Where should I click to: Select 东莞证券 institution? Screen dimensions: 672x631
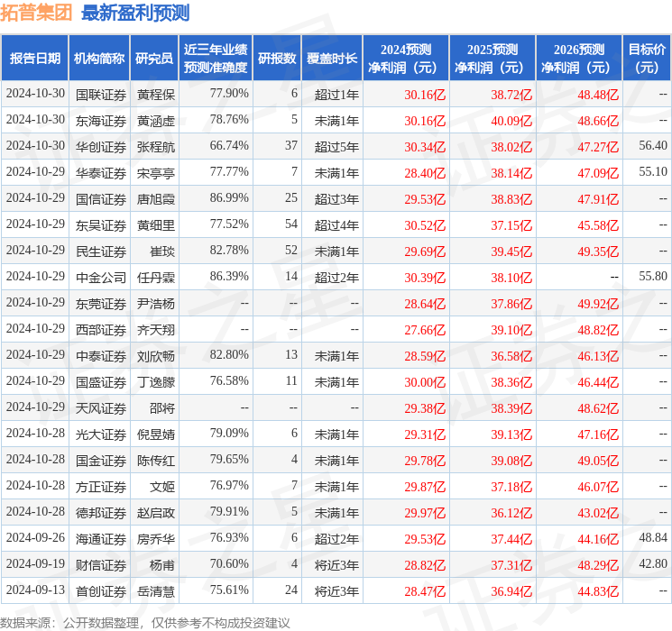[101, 304]
